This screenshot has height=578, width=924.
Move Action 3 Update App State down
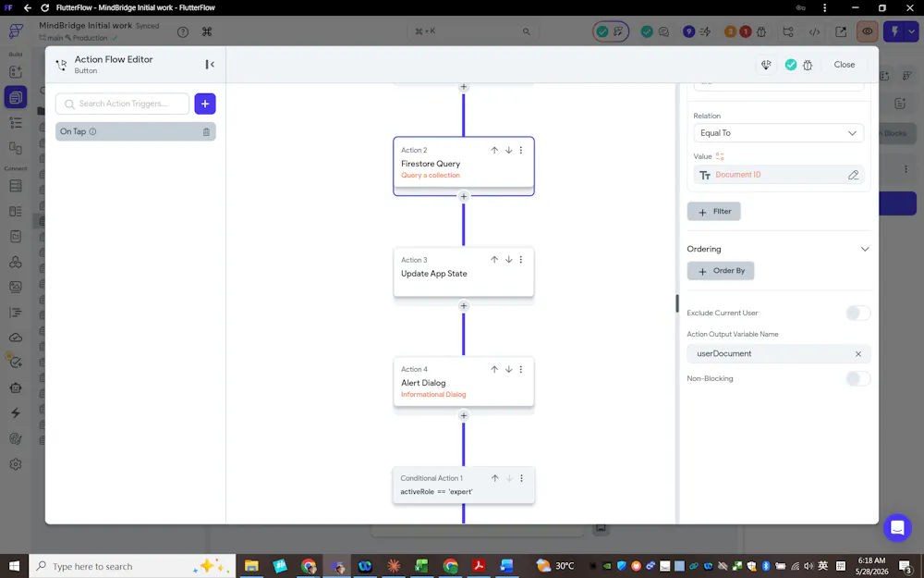pyautogui.click(x=508, y=260)
